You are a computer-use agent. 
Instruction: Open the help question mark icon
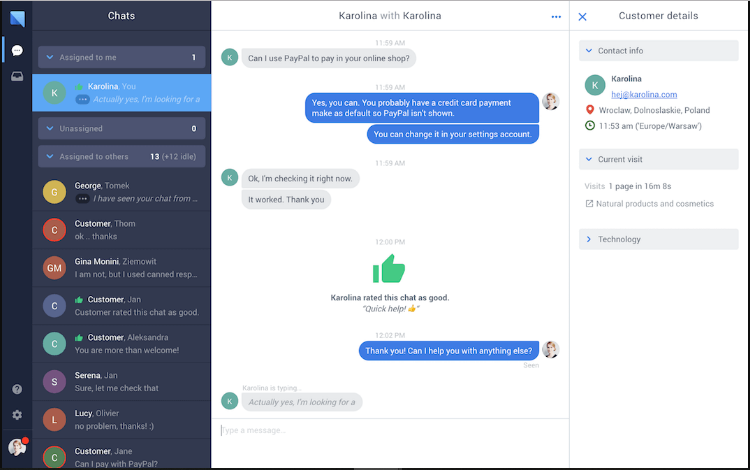[x=17, y=389]
